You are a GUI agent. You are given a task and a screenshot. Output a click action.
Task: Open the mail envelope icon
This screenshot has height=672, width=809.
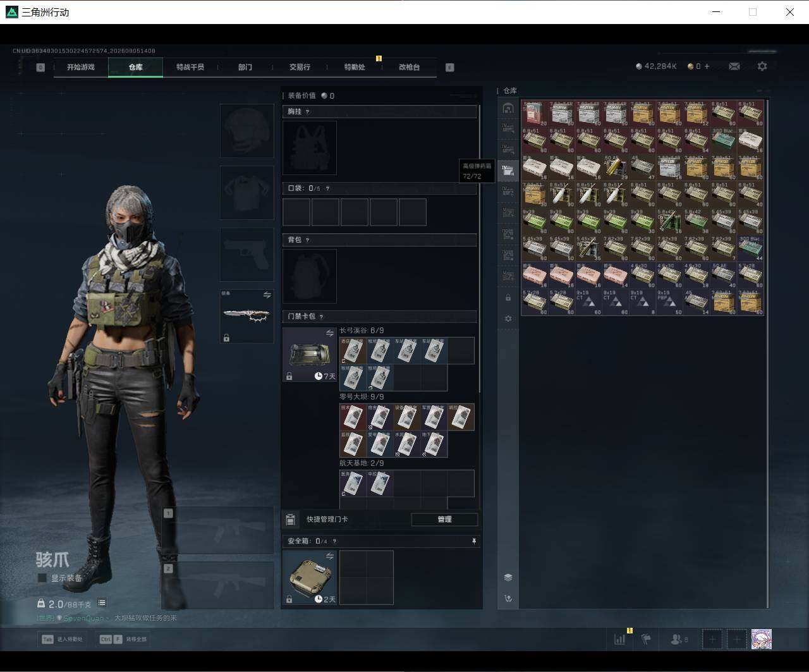coord(734,66)
